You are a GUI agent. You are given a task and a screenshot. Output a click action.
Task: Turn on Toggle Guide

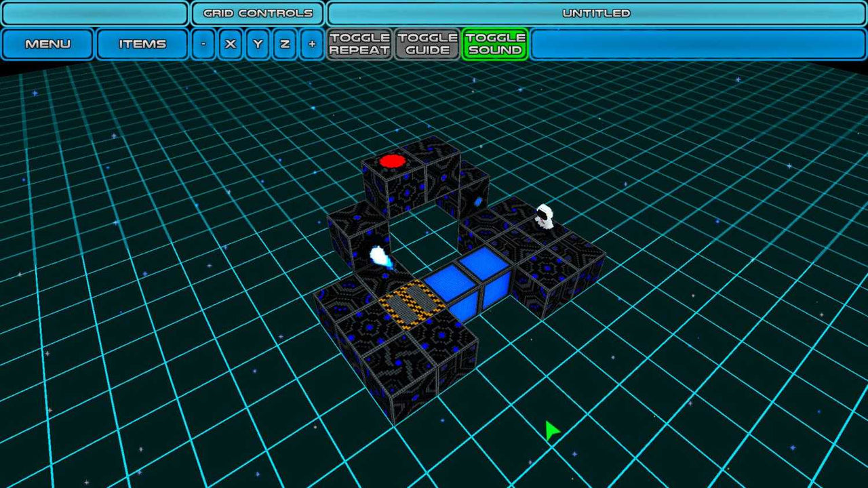pyautogui.click(x=427, y=43)
